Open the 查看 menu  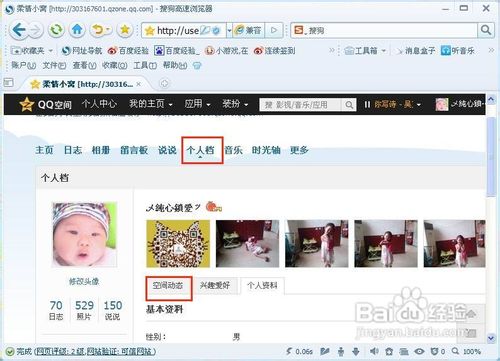pos(84,65)
